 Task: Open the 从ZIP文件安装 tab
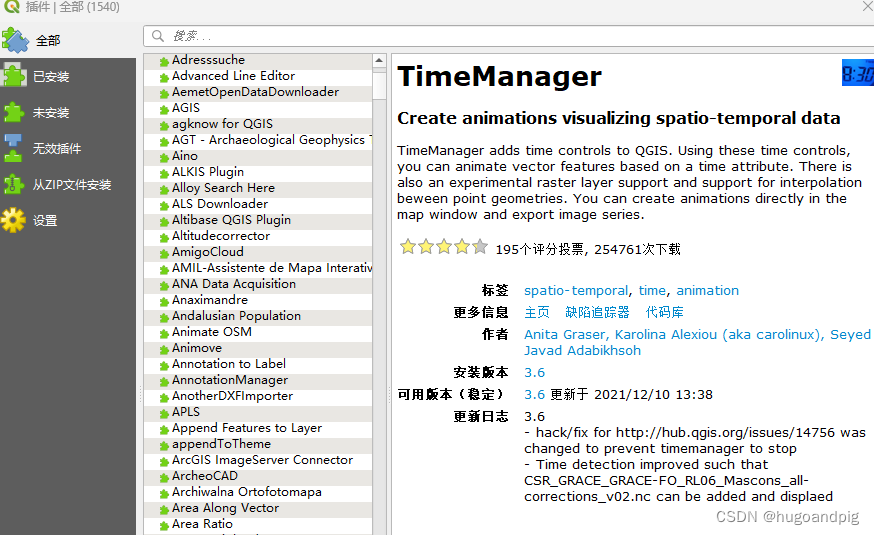(68, 184)
